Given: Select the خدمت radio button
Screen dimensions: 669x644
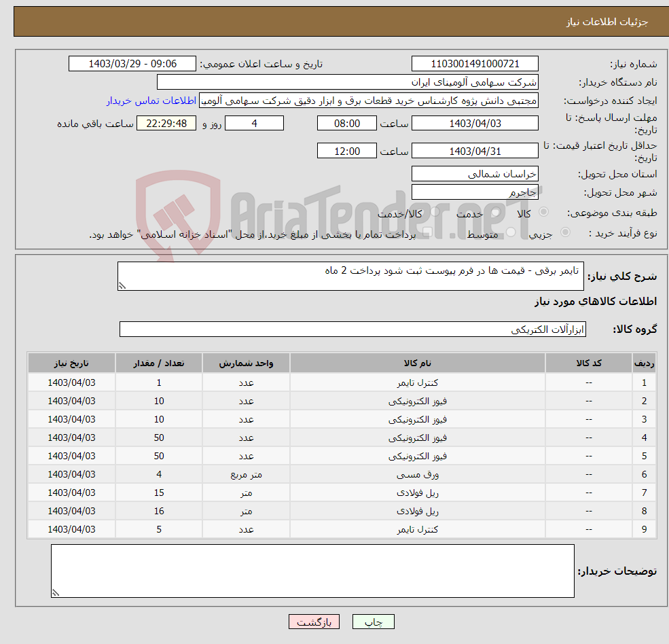Looking at the screenshot, I should click(495, 212).
